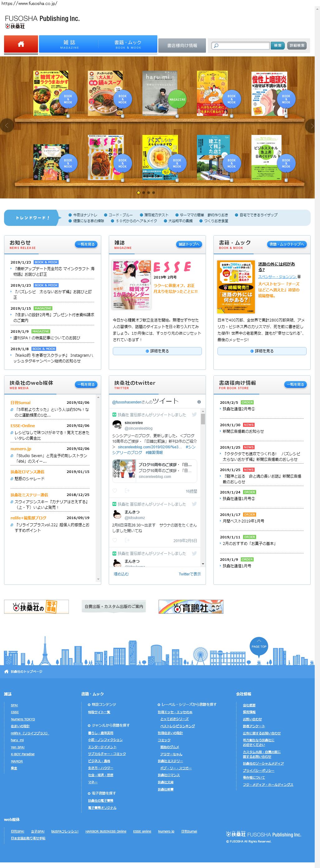Click 詳細を見る under 迷路の外には何がある book
Screen dimensions: 320x868
pos(262,351)
